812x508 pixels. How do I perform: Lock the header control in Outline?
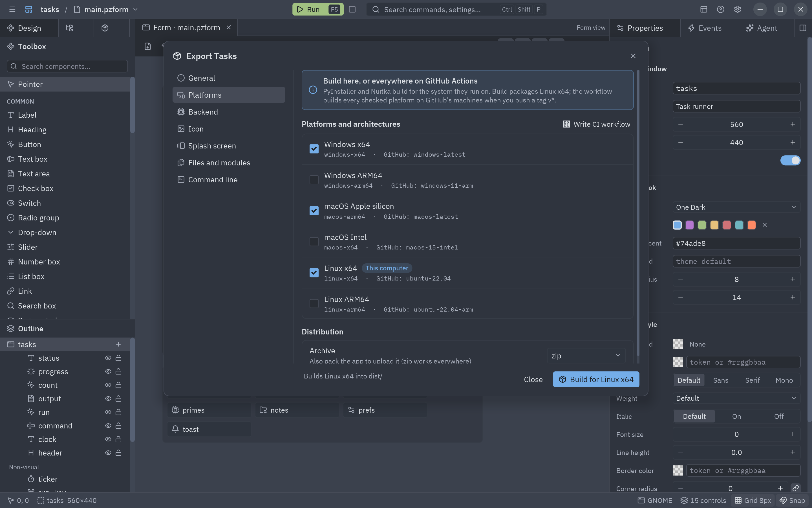click(118, 453)
